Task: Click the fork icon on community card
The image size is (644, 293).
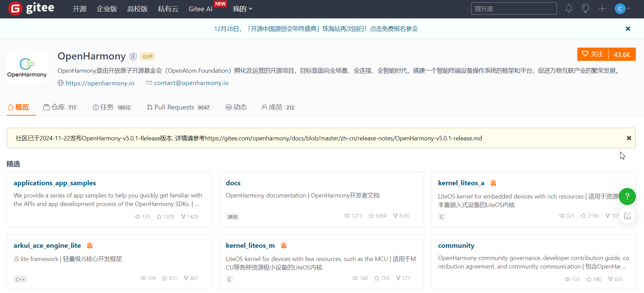Action: (610, 279)
